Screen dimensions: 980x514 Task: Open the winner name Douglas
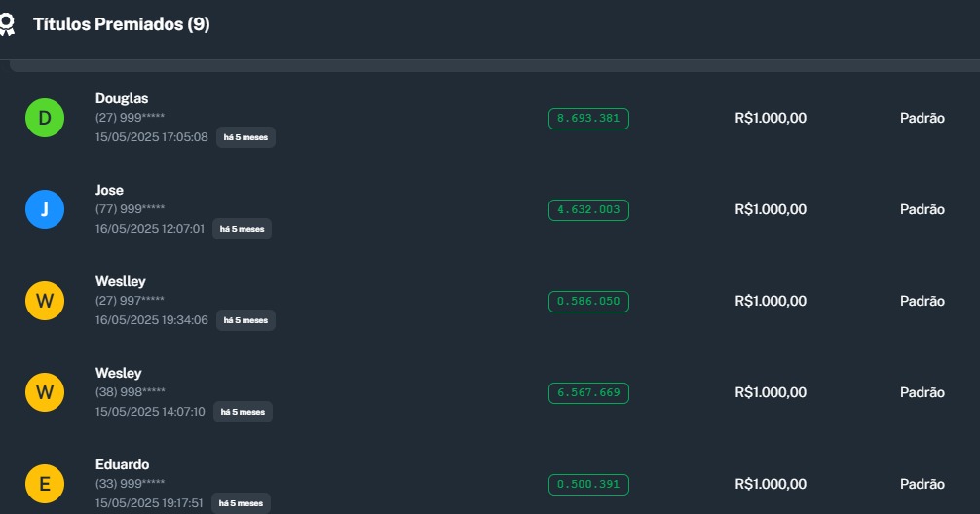click(122, 98)
